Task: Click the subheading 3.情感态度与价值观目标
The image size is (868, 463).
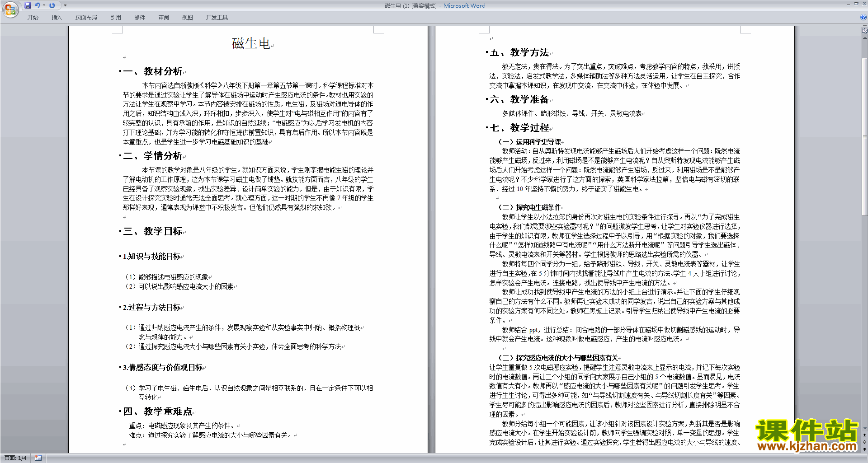Action: click(163, 367)
